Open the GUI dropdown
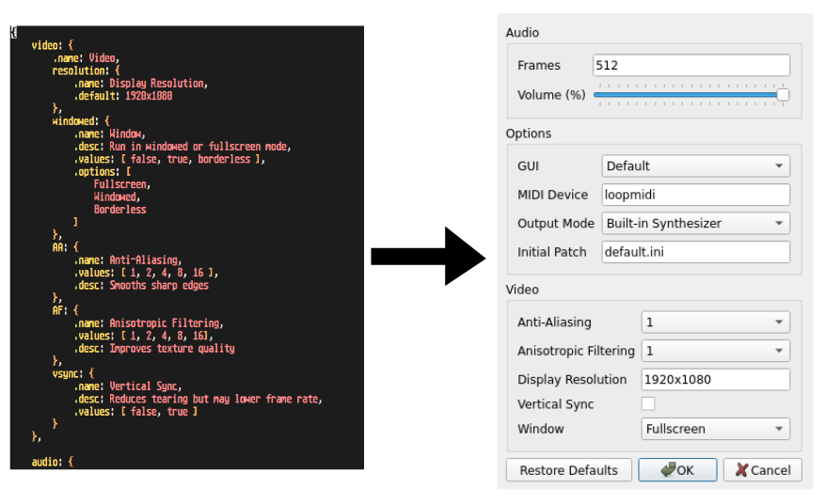The width and height of the screenshot is (825, 504). pos(695,166)
